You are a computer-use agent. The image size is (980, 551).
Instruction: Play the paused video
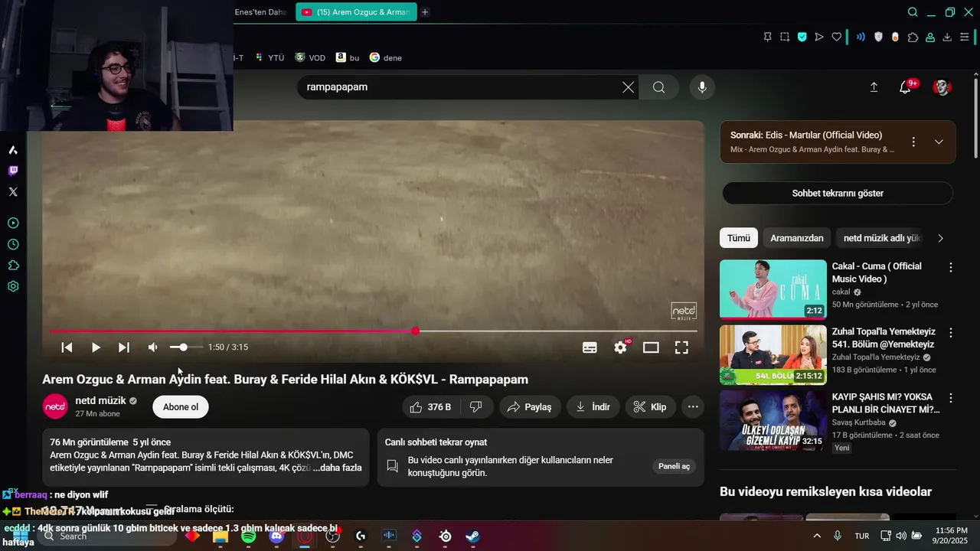(96, 347)
